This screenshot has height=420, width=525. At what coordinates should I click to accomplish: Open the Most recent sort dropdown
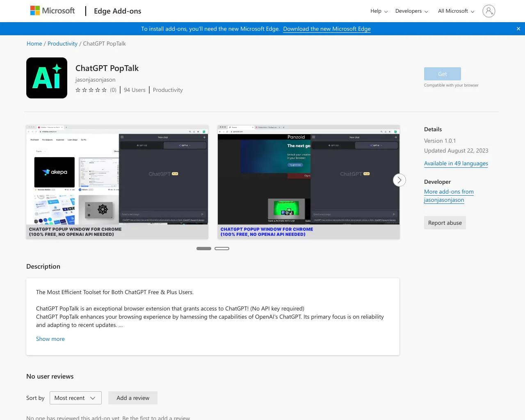pos(75,398)
